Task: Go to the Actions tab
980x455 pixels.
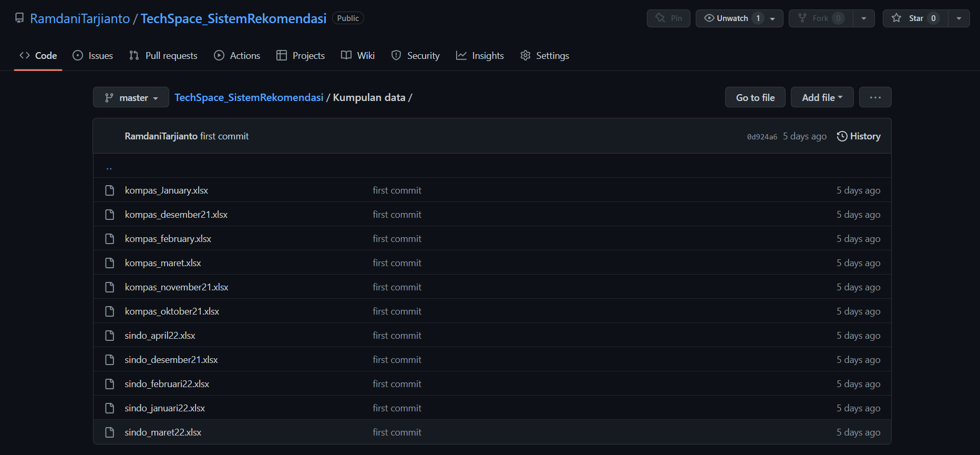Action: pos(237,55)
